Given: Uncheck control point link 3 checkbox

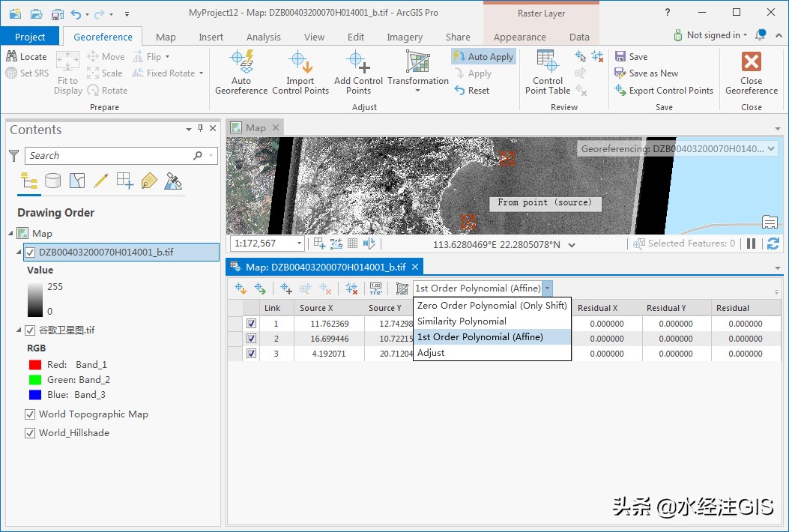Looking at the screenshot, I should (252, 354).
